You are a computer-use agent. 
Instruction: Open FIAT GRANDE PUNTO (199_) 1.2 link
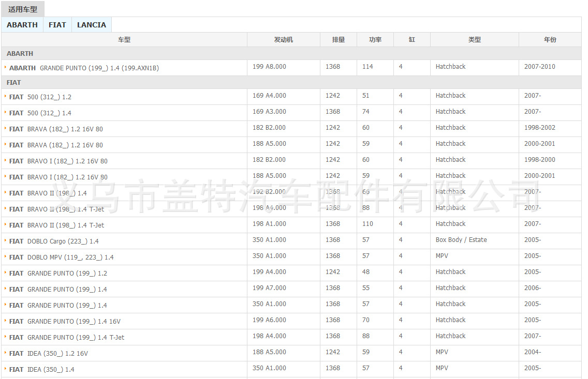58,274
